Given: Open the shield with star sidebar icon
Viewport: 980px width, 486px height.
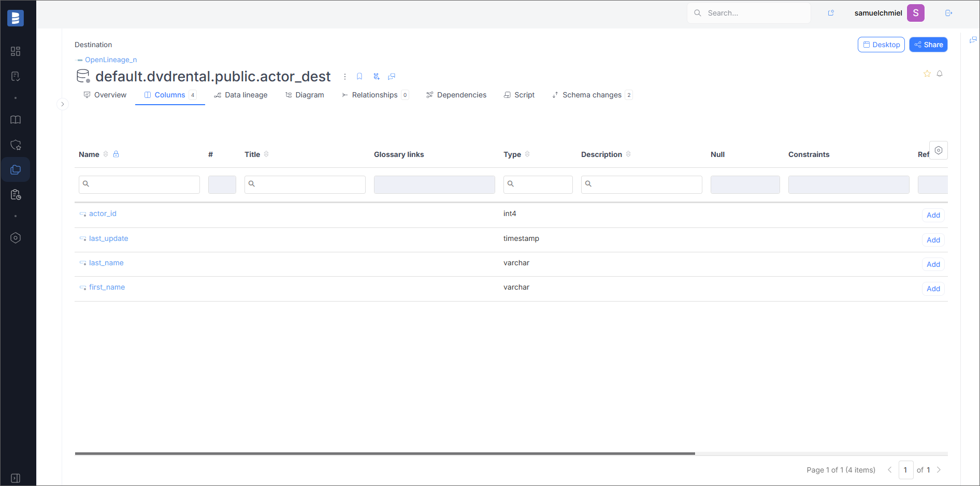Looking at the screenshot, I should (16, 145).
